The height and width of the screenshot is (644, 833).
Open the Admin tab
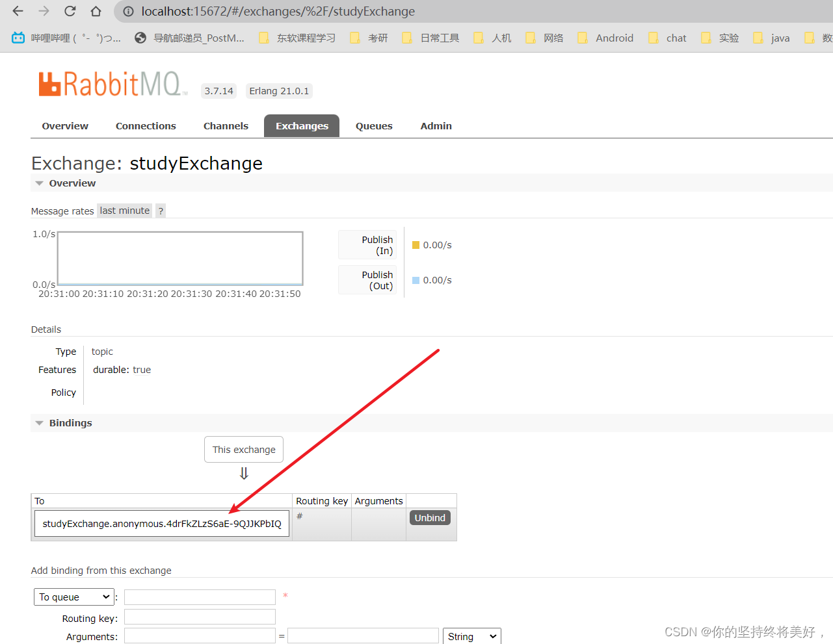click(436, 126)
